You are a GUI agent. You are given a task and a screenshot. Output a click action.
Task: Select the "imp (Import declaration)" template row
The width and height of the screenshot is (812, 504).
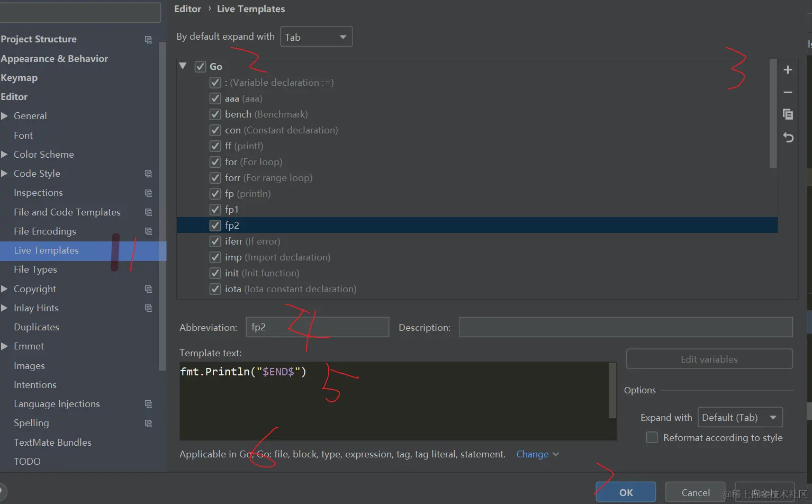(x=477, y=257)
